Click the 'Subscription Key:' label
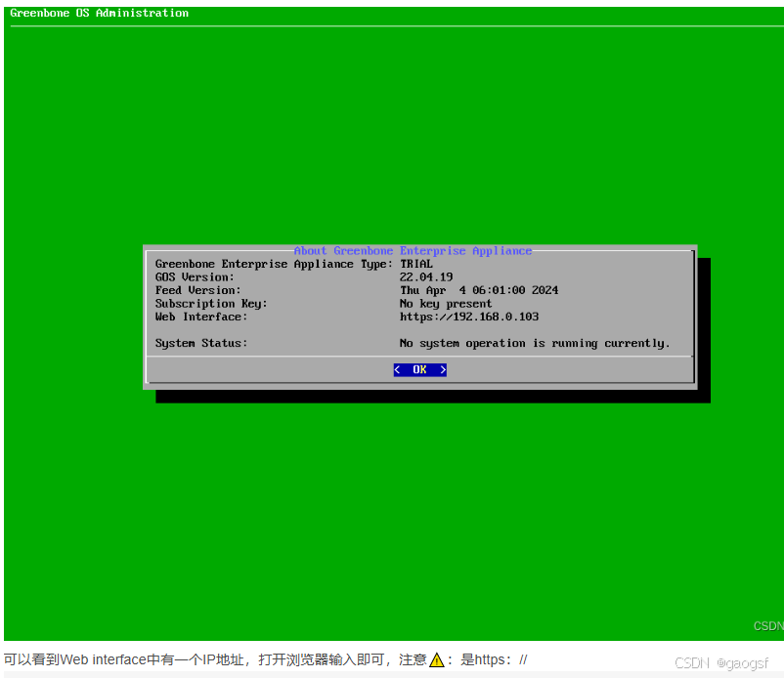Screen dimensions: 784x678 coord(211,304)
